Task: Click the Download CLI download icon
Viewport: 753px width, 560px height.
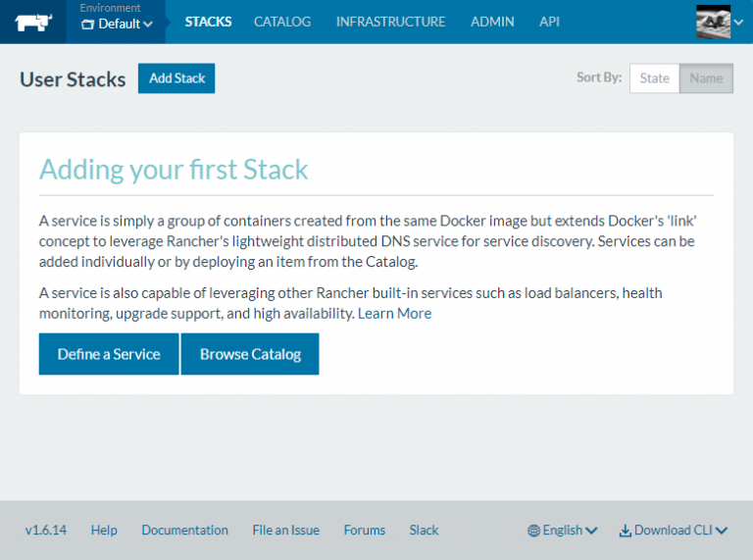Action: [x=625, y=531]
